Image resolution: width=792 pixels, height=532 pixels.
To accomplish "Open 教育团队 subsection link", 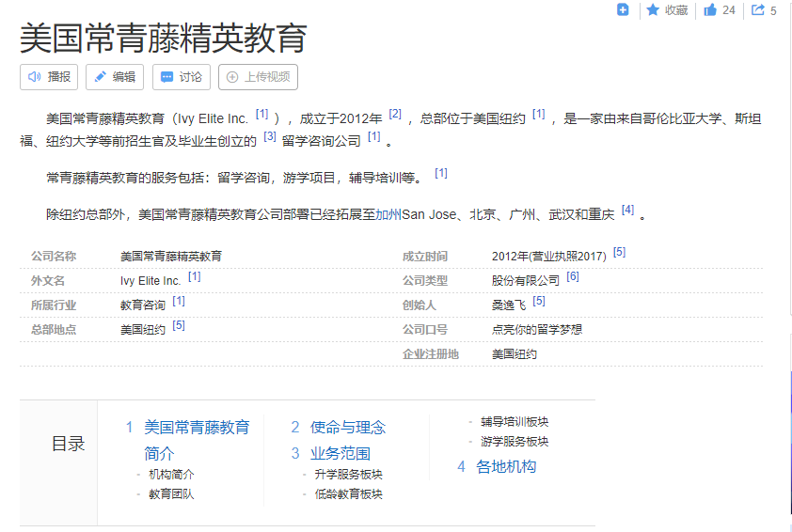I will coord(171,494).
